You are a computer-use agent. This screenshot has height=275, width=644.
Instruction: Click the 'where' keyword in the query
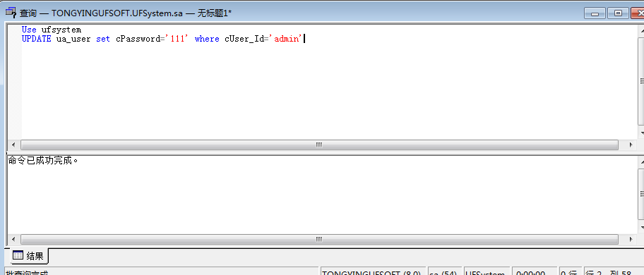[207, 39]
